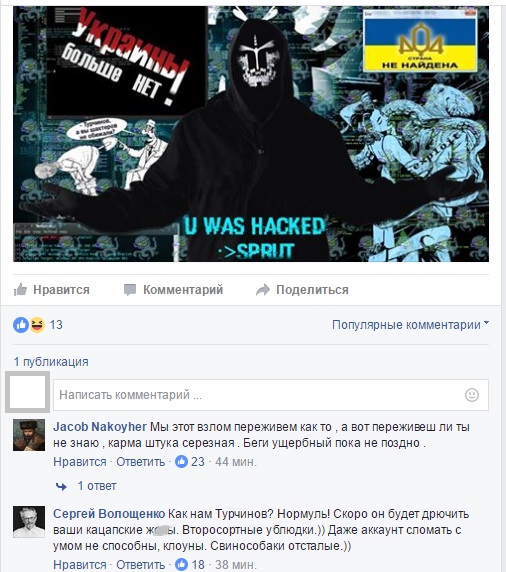Click the reply arrow icon beside 1 ответ

pyautogui.click(x=61, y=486)
